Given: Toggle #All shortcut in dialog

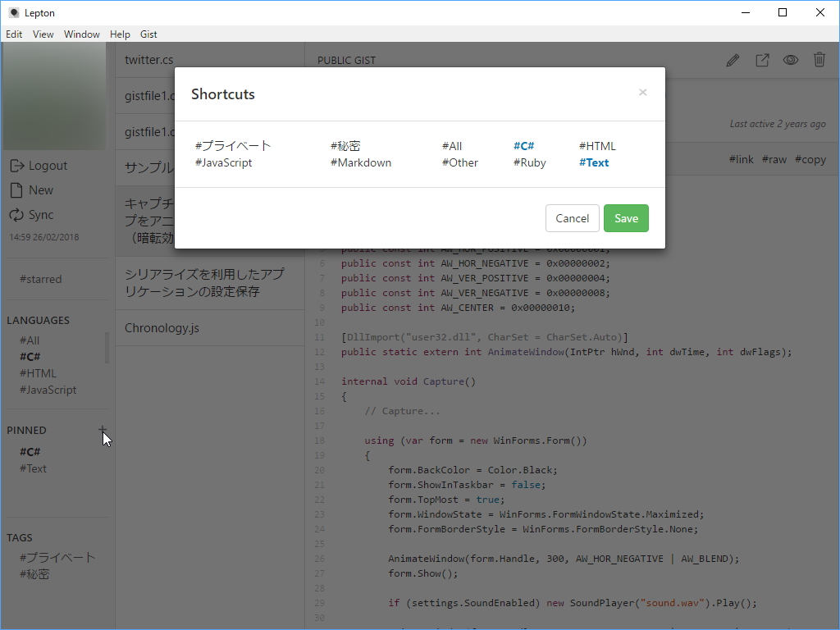Looking at the screenshot, I should (452, 146).
